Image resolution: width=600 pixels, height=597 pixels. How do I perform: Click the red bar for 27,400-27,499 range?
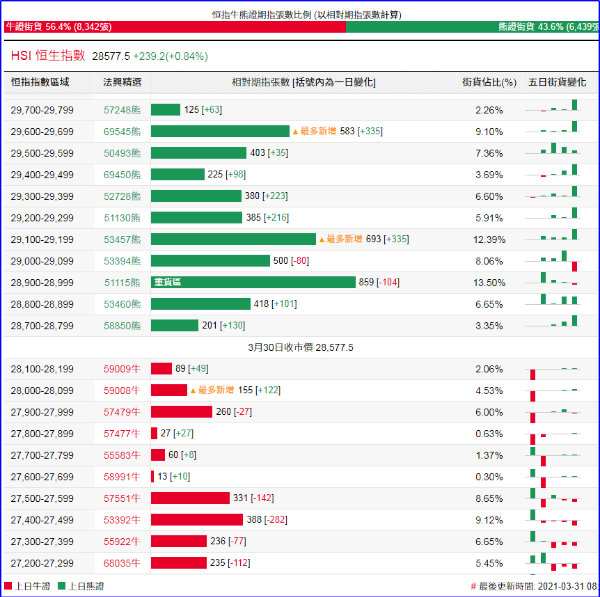[x=197, y=519]
